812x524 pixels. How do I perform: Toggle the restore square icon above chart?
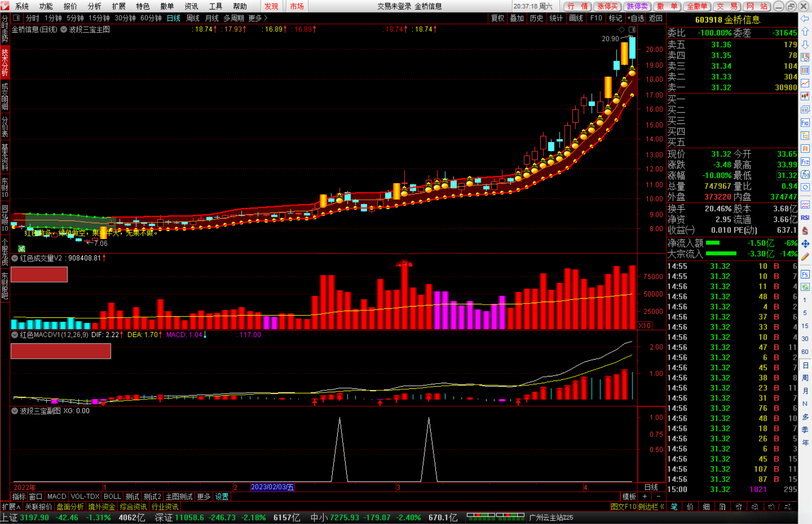click(x=632, y=29)
